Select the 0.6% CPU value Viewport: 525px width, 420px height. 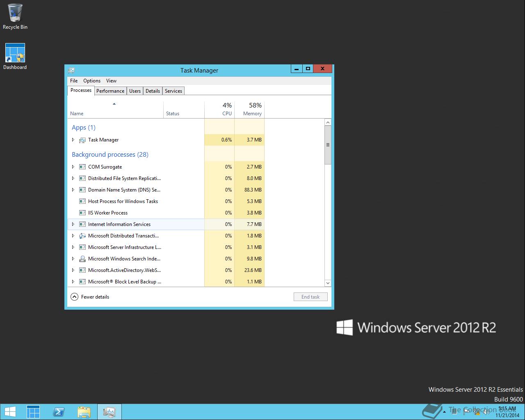pos(226,140)
